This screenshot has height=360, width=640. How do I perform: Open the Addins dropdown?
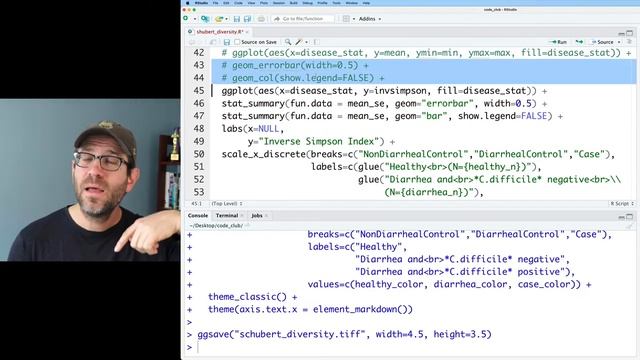click(x=370, y=19)
